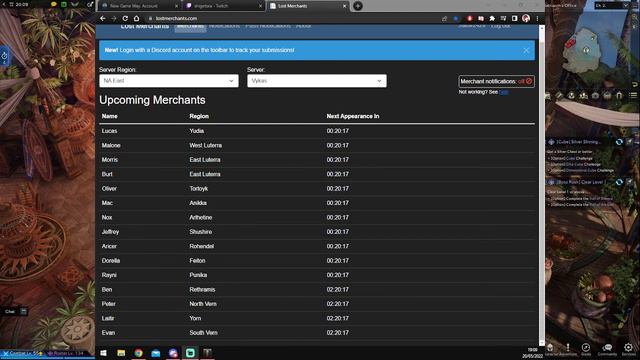Select the Lucas merchant name
Viewport: 640px width, 360px height.
click(x=109, y=131)
